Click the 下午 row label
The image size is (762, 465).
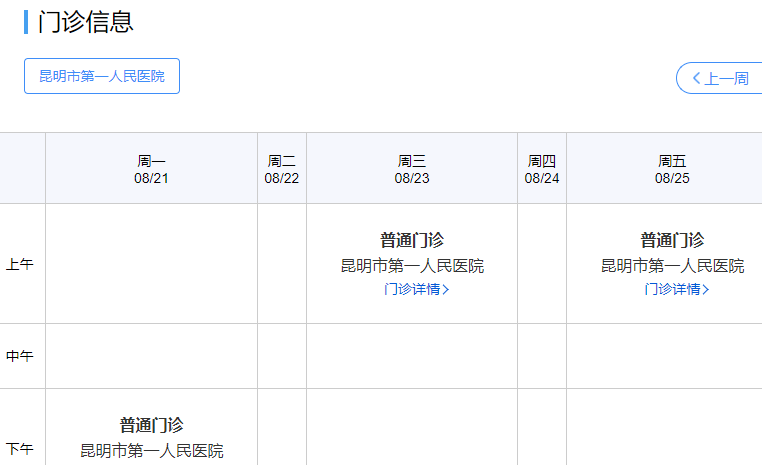tap(20, 449)
